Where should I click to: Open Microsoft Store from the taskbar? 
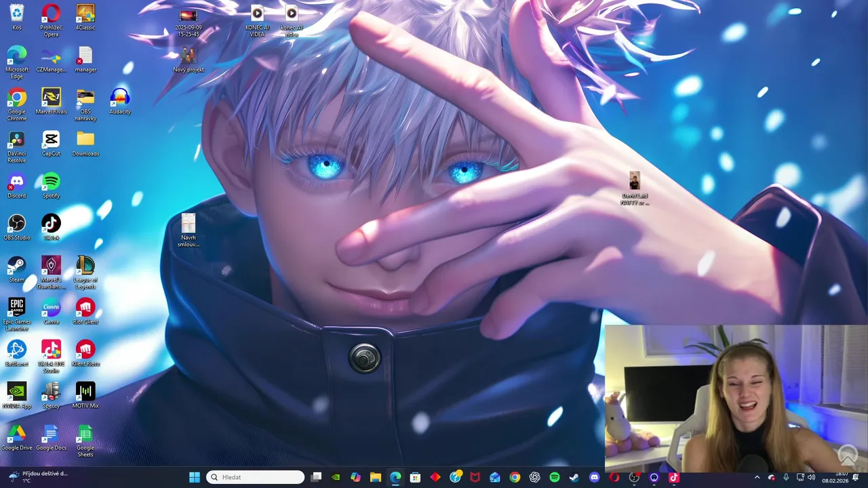coord(415,477)
